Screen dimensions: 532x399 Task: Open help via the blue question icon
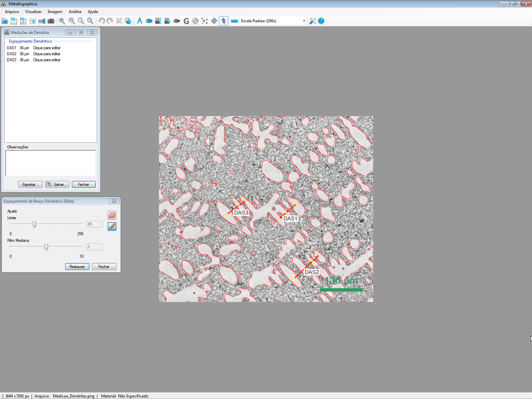click(321, 21)
